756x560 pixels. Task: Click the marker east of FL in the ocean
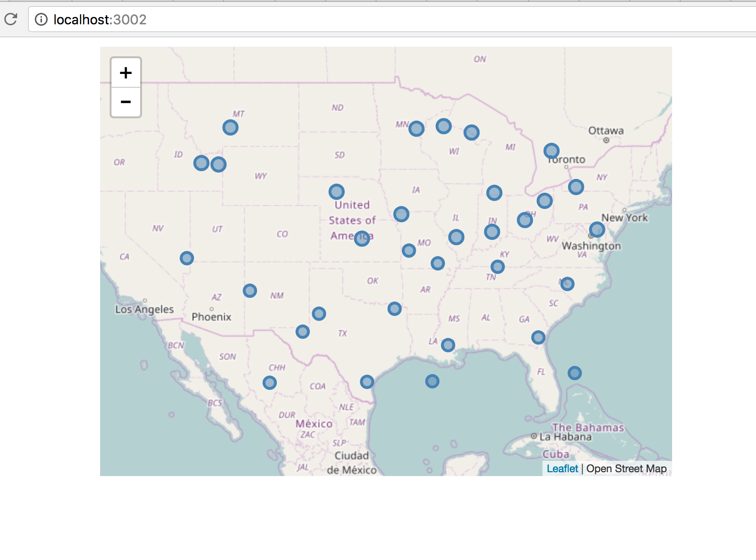click(x=574, y=373)
